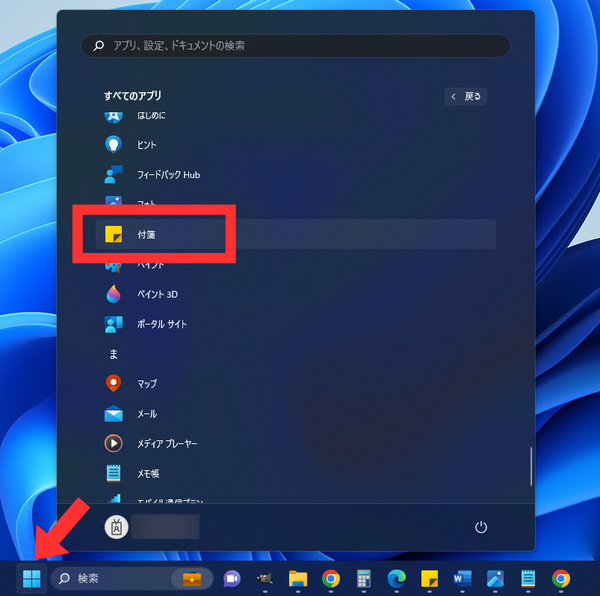Open the power options button
The height and width of the screenshot is (596, 600).
481,527
